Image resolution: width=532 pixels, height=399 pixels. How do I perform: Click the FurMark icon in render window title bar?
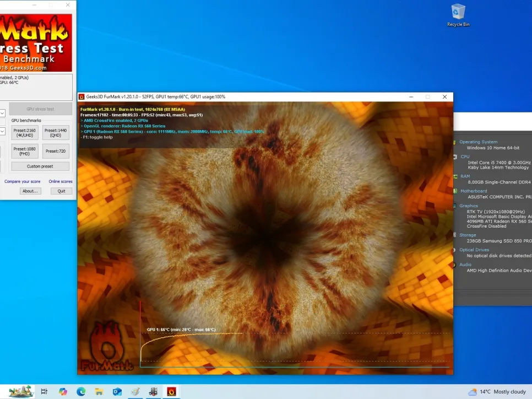[82, 97]
